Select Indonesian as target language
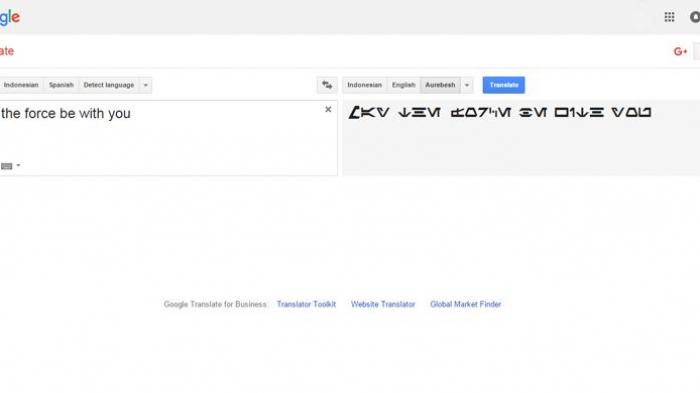 coord(364,85)
